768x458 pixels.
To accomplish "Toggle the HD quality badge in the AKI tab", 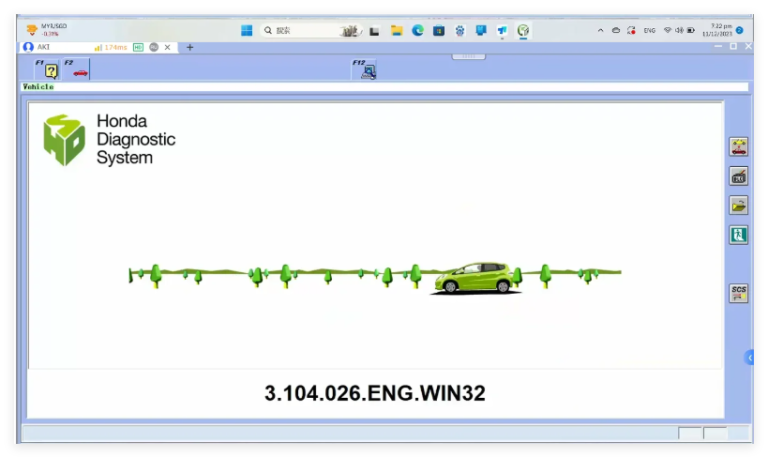I will coord(138,48).
